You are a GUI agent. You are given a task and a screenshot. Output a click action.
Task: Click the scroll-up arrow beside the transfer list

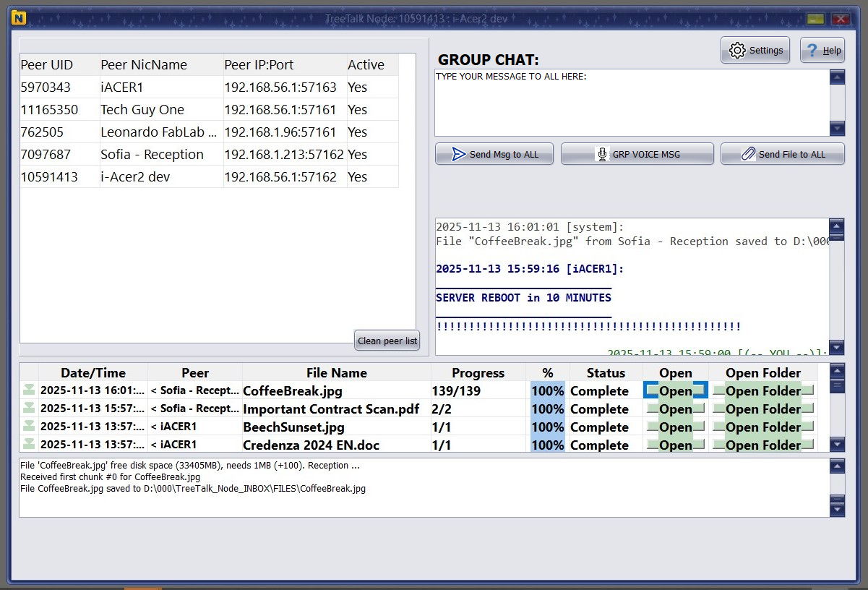pos(837,372)
